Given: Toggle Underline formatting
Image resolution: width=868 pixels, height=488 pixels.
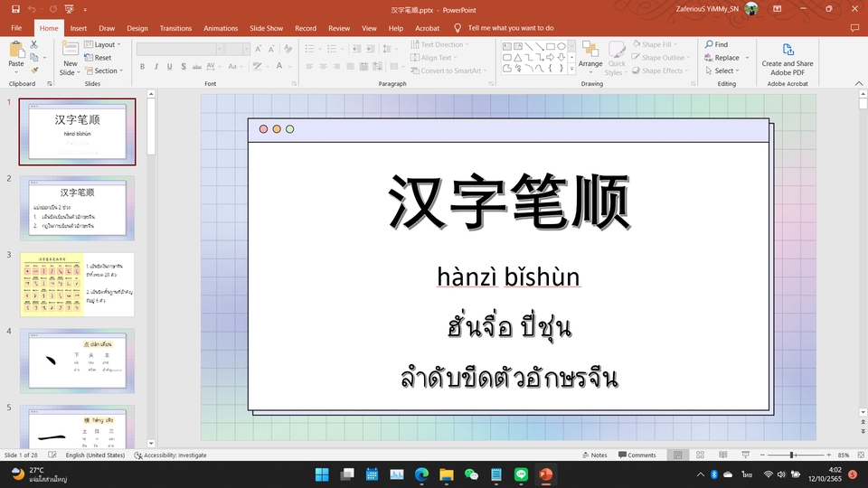Looking at the screenshot, I should point(169,66).
